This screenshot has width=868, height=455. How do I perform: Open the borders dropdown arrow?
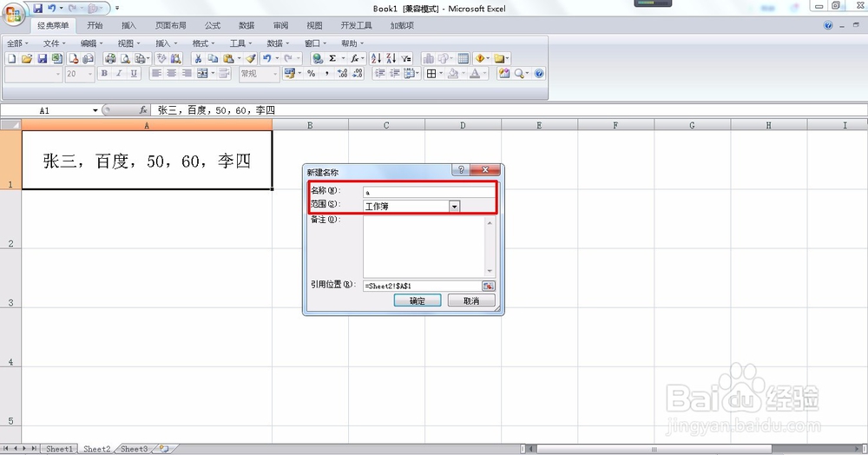(x=441, y=73)
